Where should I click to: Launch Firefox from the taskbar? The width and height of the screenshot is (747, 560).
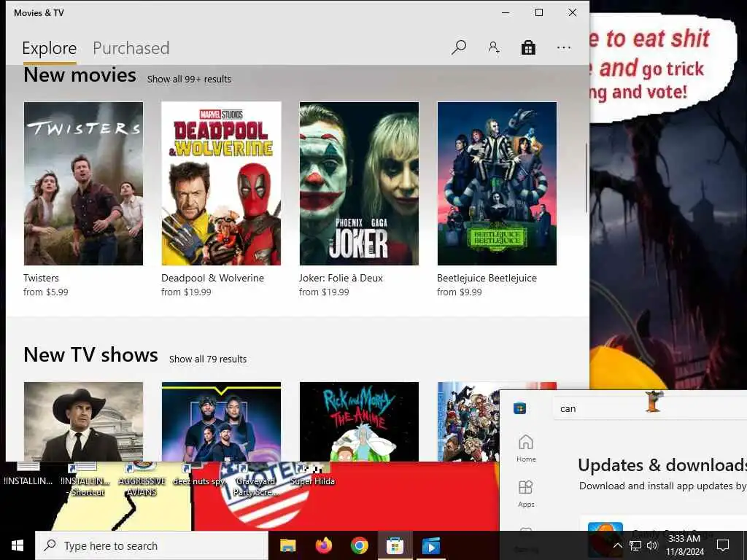[x=323, y=545]
